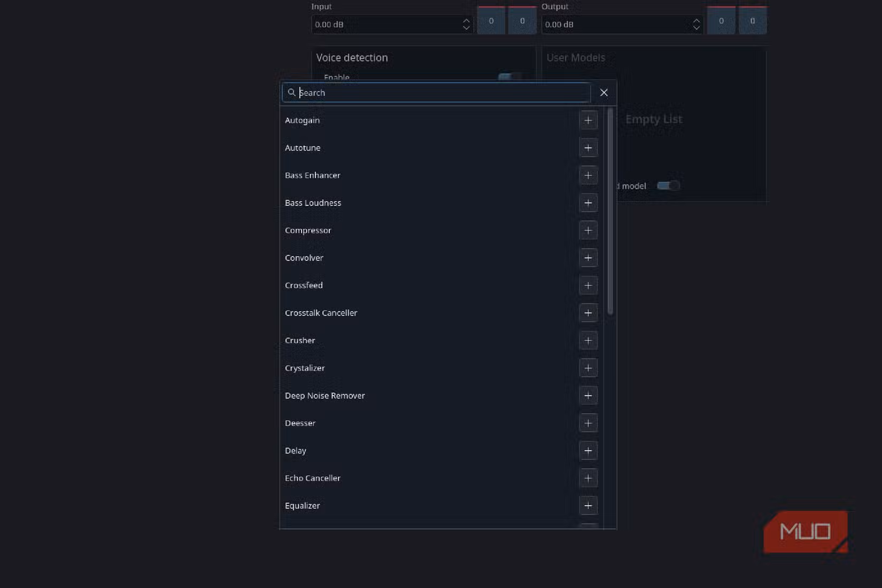This screenshot has height=588, width=882.
Task: Close the effects search popup
Action: (604, 92)
